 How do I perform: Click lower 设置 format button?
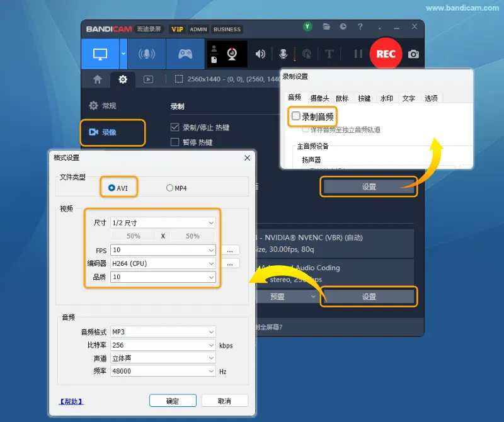[369, 297]
